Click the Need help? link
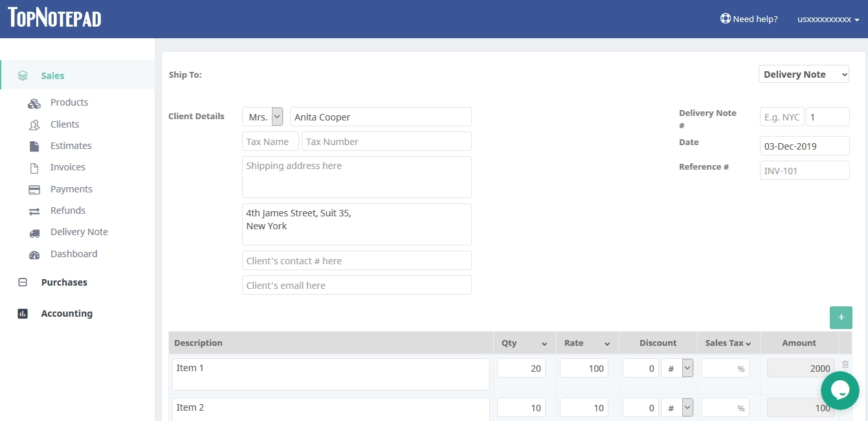Screen dimensions: 868x421 point(749,19)
